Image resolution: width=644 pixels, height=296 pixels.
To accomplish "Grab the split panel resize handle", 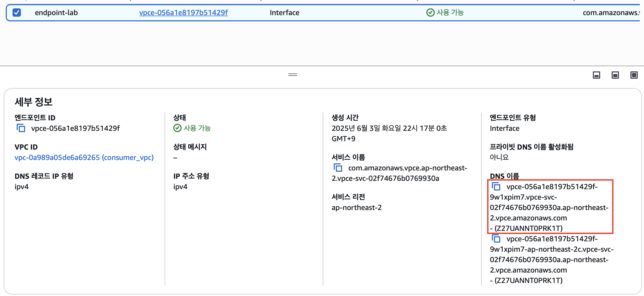I will (293, 75).
